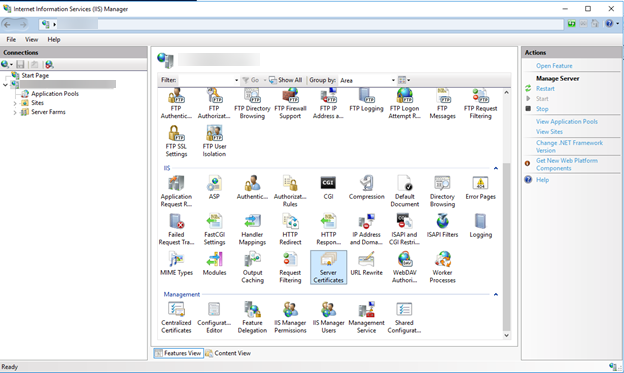
Task: Open ISAPI Filters feature
Action: click(442, 226)
